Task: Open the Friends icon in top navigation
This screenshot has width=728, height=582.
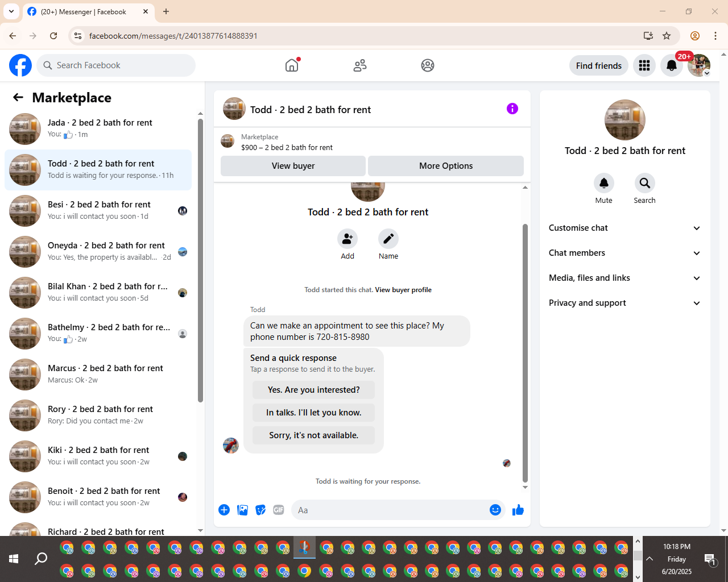Action: click(360, 65)
